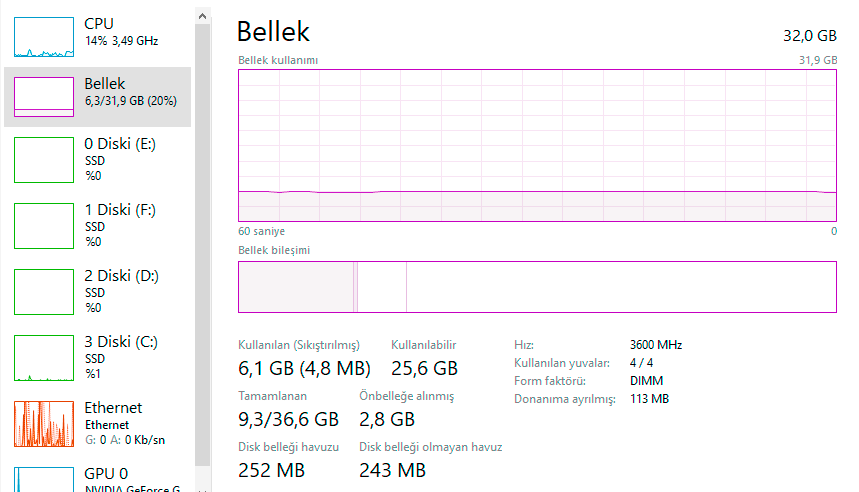Viewport: 859px width, 492px height.
Task: Click the CPU usage graph thumbnail
Action: point(44,36)
